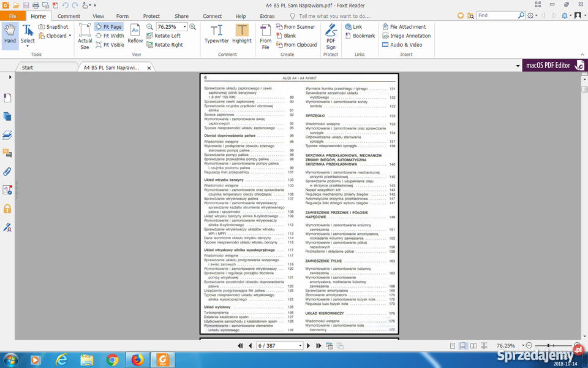Viewport: 588px width, 368px height.
Task: Set view to Actual Size
Action: 85,36
